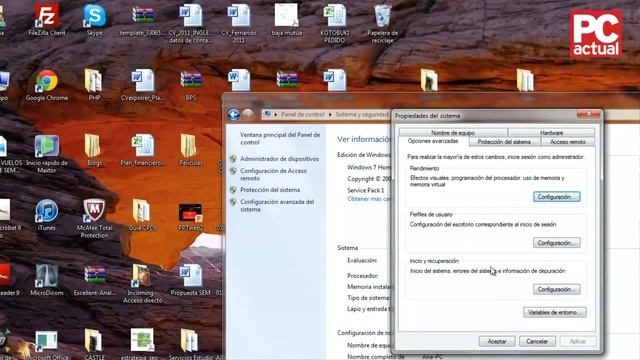The image size is (640, 360).
Task: Click the Control Panel back arrow button
Action: tap(233, 114)
